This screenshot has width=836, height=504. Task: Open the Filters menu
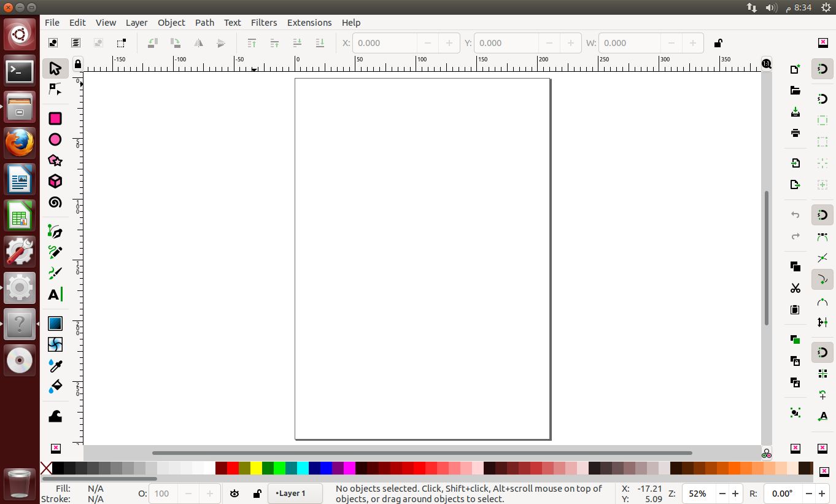pos(264,23)
